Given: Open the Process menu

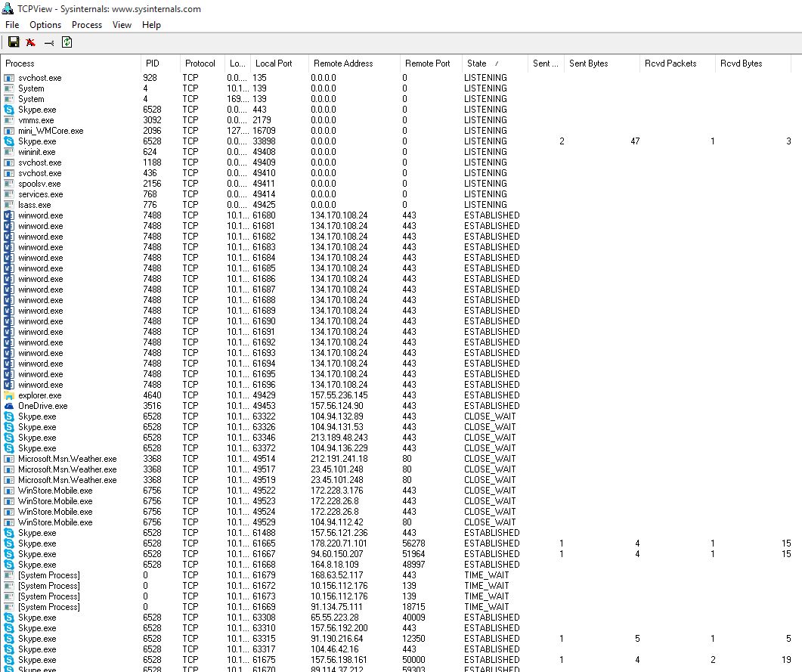Looking at the screenshot, I should pyautogui.click(x=86, y=24).
